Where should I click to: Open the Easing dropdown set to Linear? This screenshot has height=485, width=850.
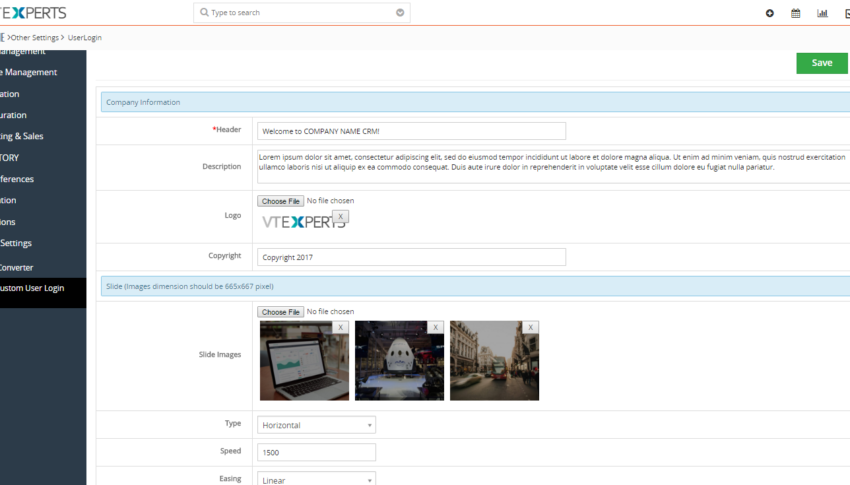tap(316, 479)
